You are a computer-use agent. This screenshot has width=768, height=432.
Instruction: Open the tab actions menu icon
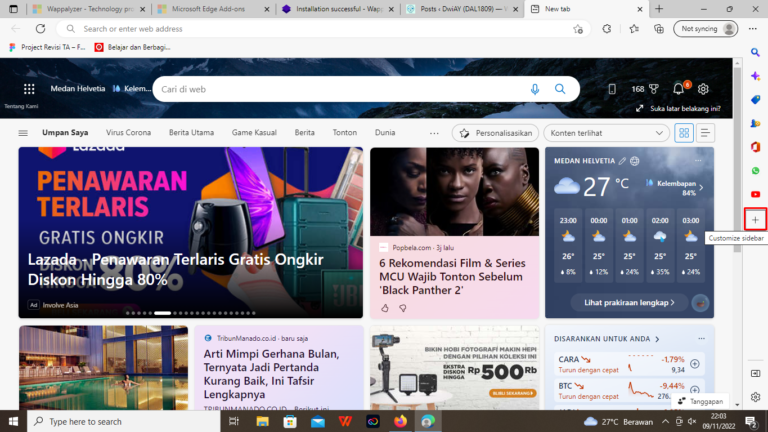13,9
